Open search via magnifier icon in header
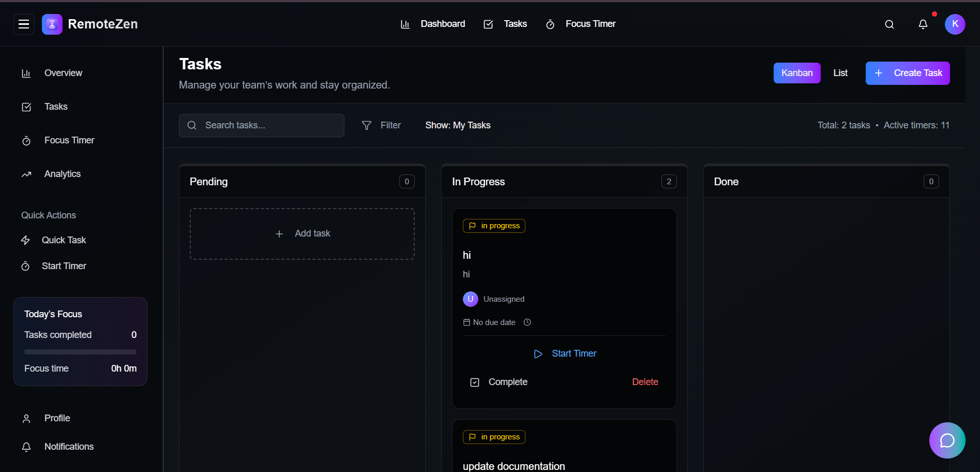 (x=889, y=24)
